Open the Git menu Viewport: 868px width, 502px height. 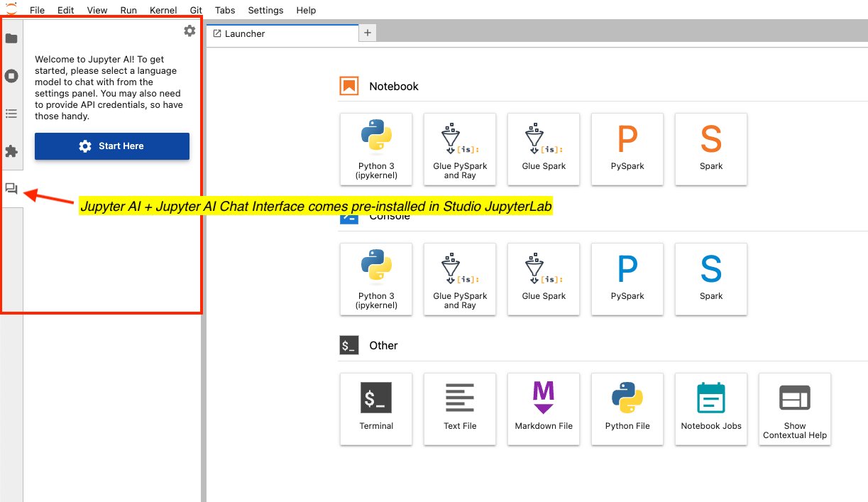197,10
